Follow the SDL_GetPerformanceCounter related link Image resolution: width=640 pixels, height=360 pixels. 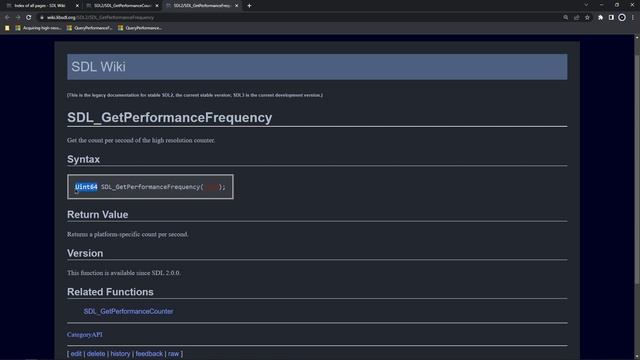pyautogui.click(x=128, y=311)
